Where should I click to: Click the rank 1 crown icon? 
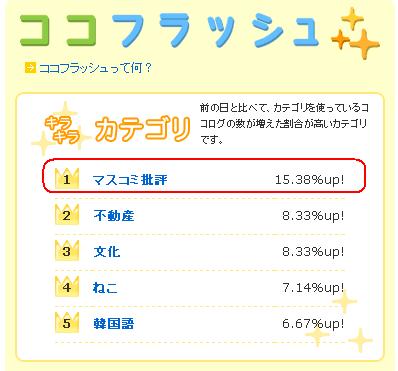(x=67, y=179)
